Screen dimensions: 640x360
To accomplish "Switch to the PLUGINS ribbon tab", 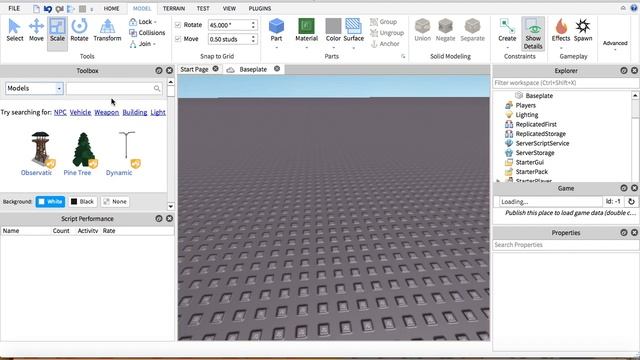I will click(260, 8).
